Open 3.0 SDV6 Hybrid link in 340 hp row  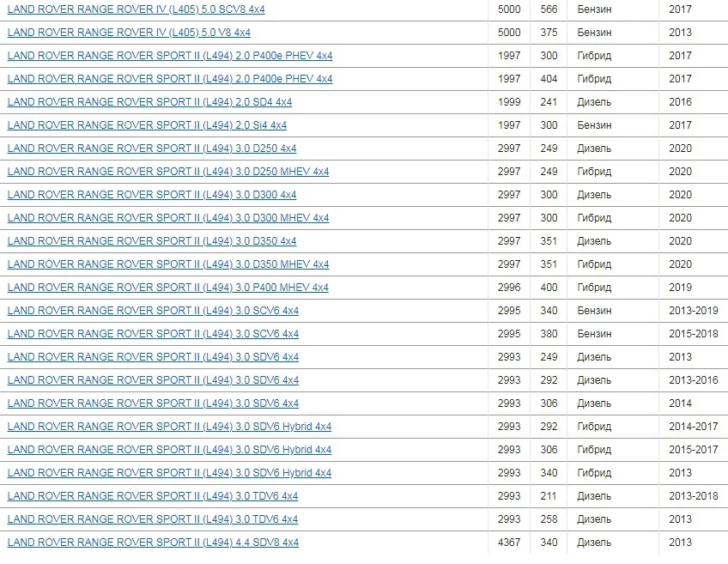click(x=169, y=474)
